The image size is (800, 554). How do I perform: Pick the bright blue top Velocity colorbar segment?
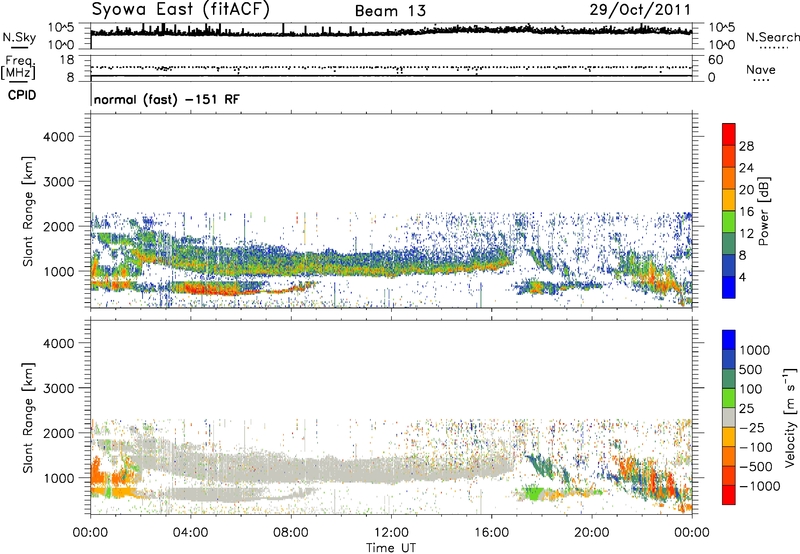(729, 340)
